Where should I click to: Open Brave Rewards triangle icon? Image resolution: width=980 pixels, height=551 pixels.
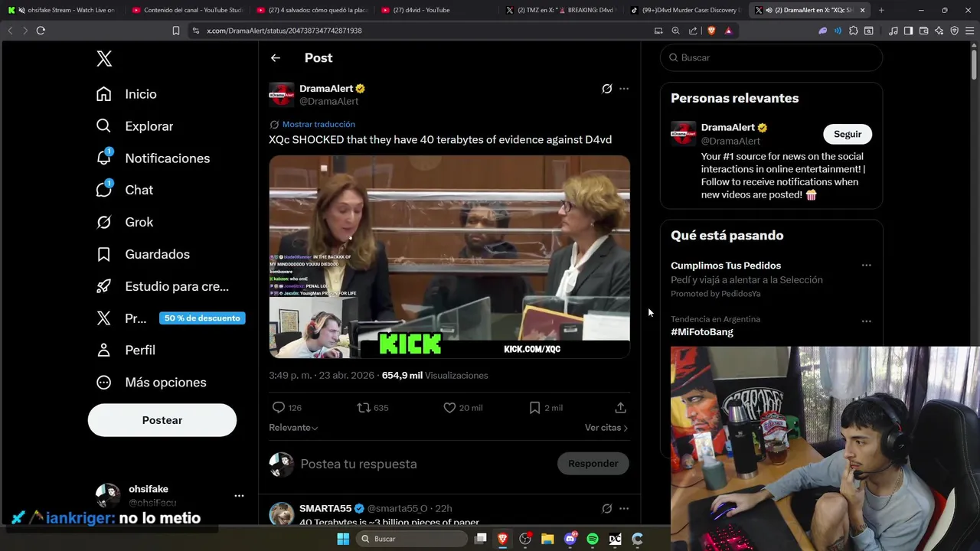pyautogui.click(x=728, y=31)
